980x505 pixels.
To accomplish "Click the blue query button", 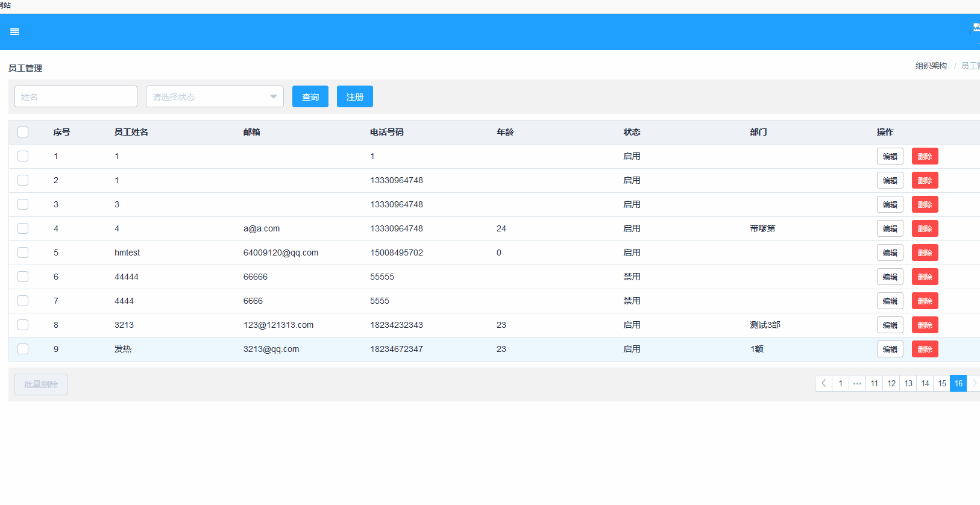I will (310, 96).
